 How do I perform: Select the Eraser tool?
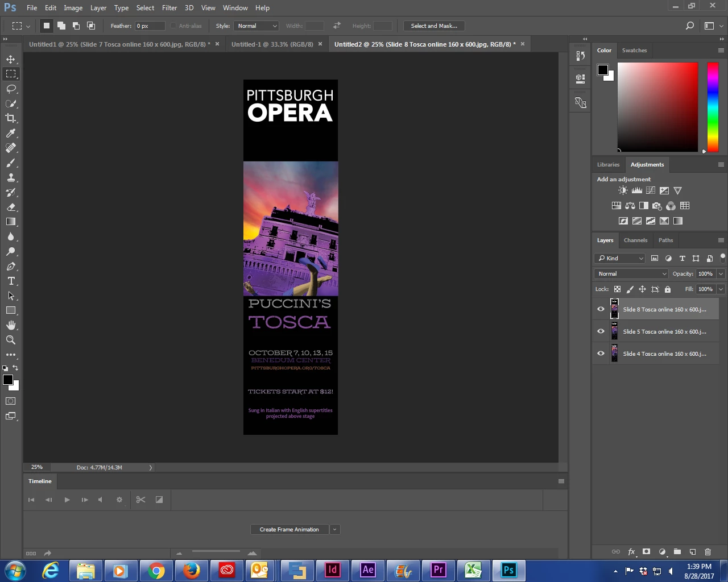(11, 207)
